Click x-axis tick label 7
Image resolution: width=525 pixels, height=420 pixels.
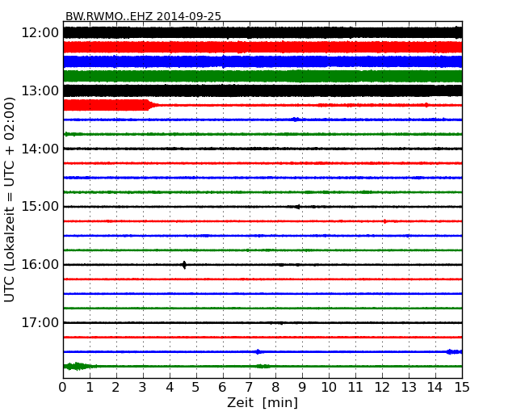pos(249,388)
